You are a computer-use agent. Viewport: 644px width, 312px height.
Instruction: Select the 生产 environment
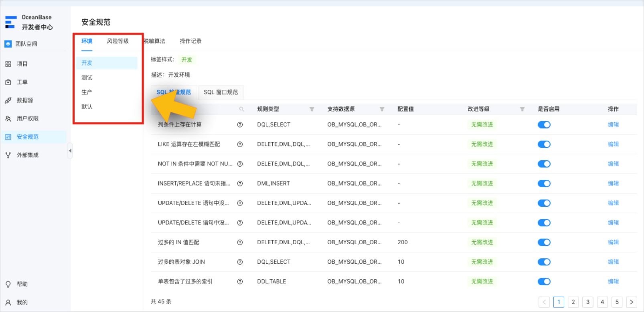pyautogui.click(x=107, y=92)
